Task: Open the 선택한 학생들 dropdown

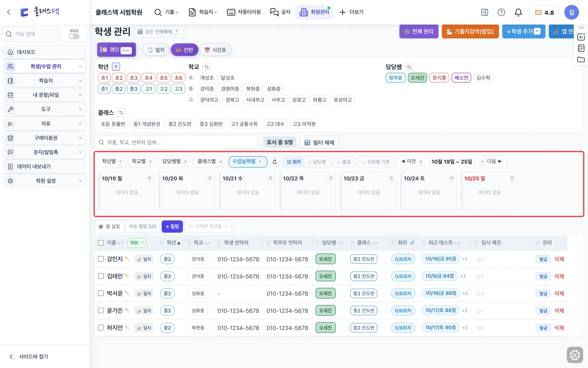Action: [x=208, y=227]
